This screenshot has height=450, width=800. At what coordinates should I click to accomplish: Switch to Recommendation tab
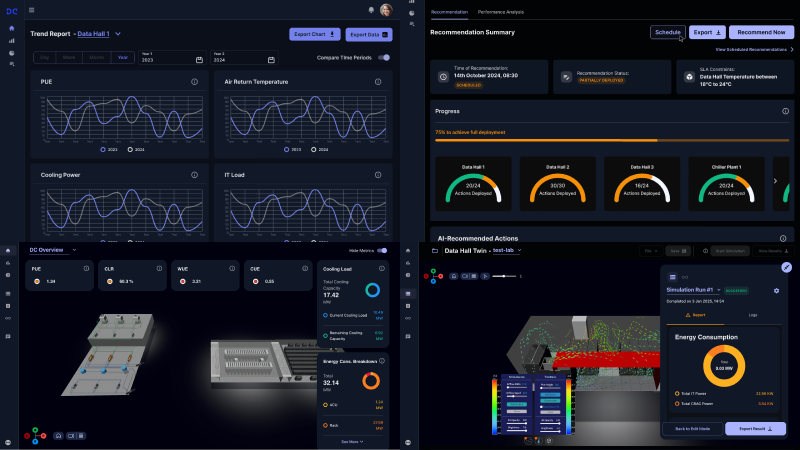coord(449,12)
